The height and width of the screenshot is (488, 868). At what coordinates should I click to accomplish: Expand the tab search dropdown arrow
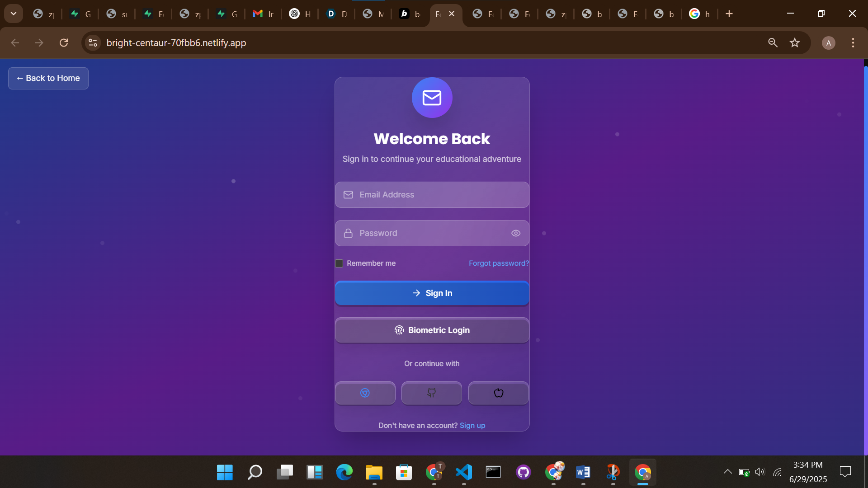(x=14, y=14)
